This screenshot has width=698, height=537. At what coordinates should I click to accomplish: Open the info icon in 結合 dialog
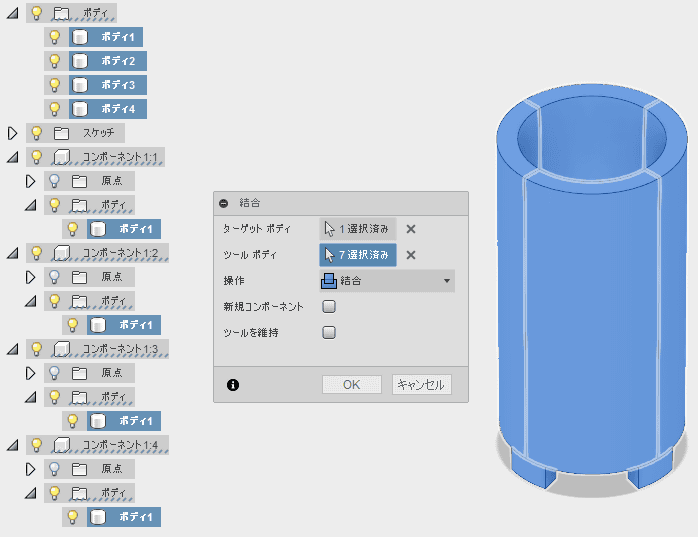(x=233, y=385)
